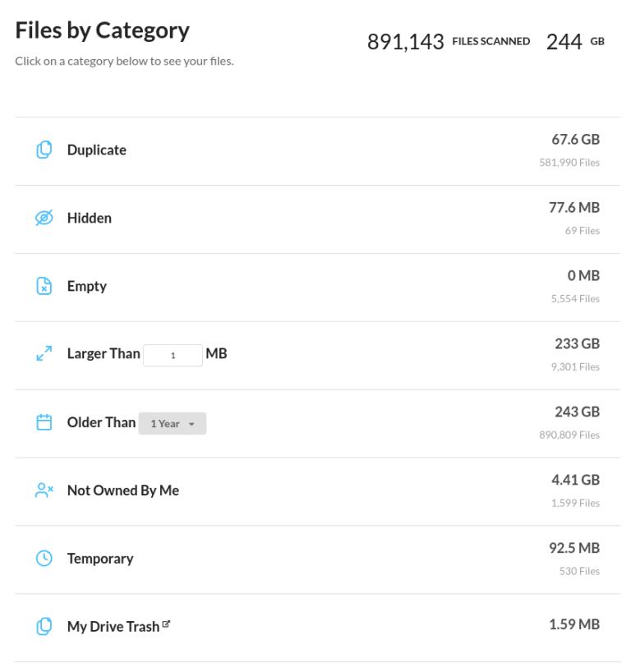Click the My Drive Trash icon

point(44,627)
